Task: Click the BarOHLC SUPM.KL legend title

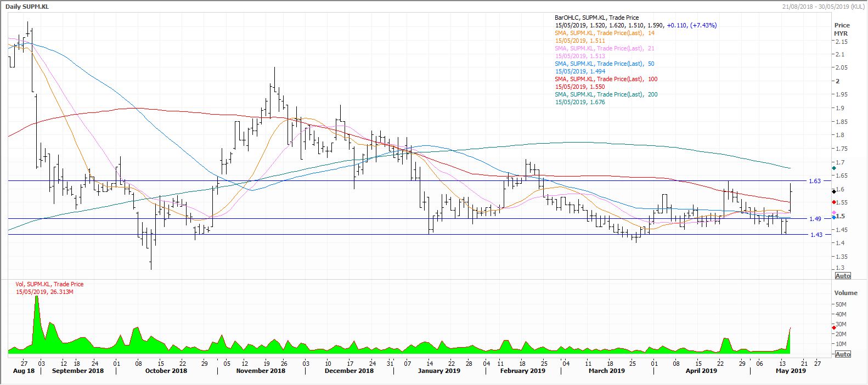Action: coord(596,18)
